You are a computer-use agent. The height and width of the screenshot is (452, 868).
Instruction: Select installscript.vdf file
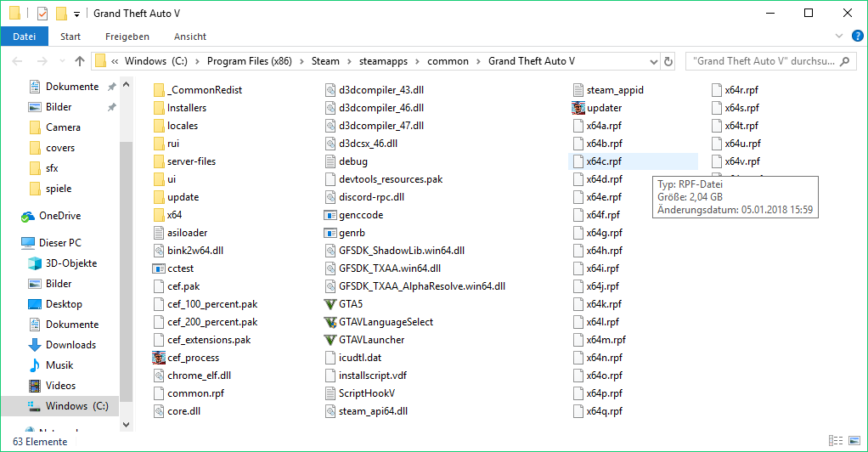click(365, 376)
